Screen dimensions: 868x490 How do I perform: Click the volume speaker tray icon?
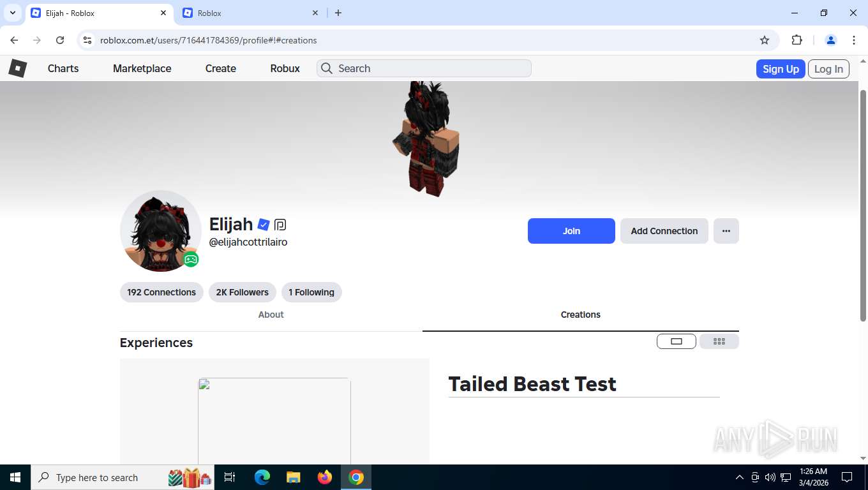770,477
